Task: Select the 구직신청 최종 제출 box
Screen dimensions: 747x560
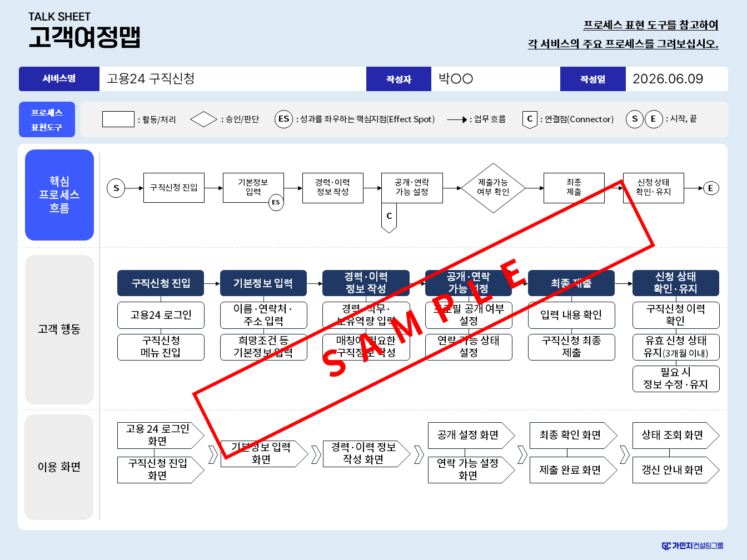Action: click(x=571, y=347)
